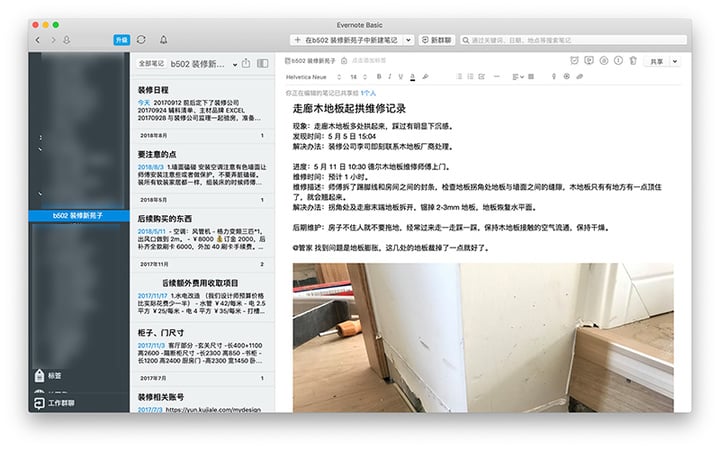The width and height of the screenshot is (720, 450).
Task: Open the text color picker
Action: (x=412, y=77)
